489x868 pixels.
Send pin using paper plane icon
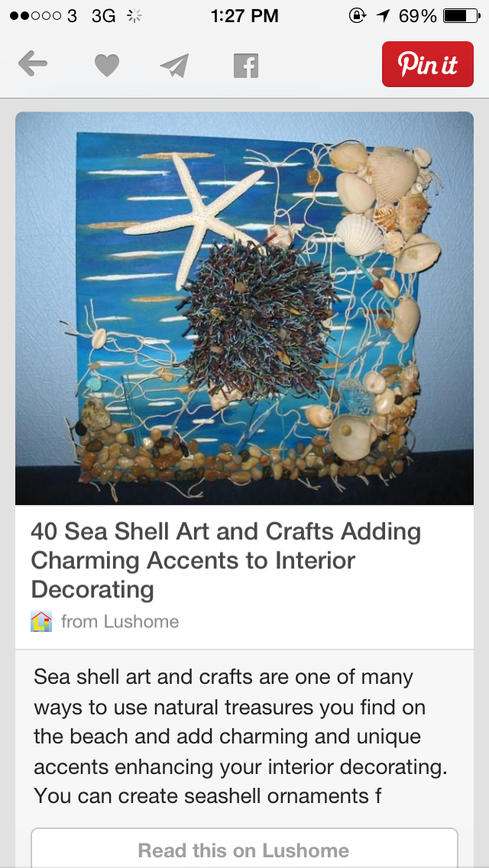[x=174, y=65]
